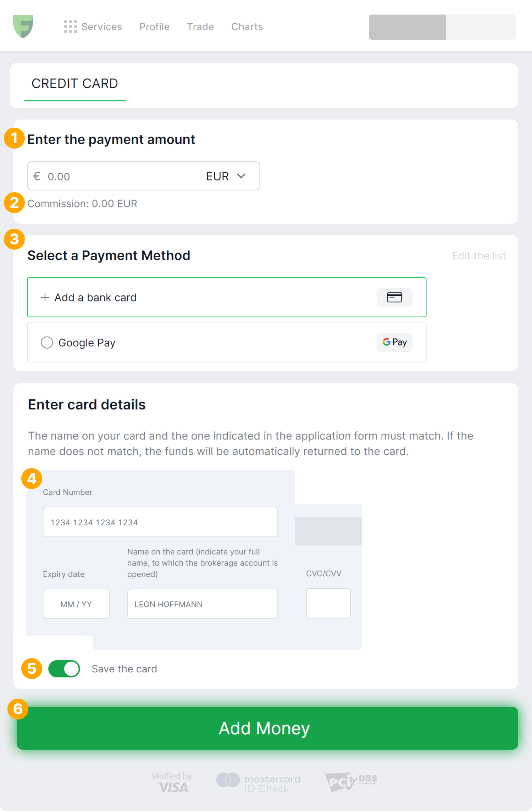Viewport: 532px width, 811px height.
Task: Click the Edit the list link
Action: point(478,256)
